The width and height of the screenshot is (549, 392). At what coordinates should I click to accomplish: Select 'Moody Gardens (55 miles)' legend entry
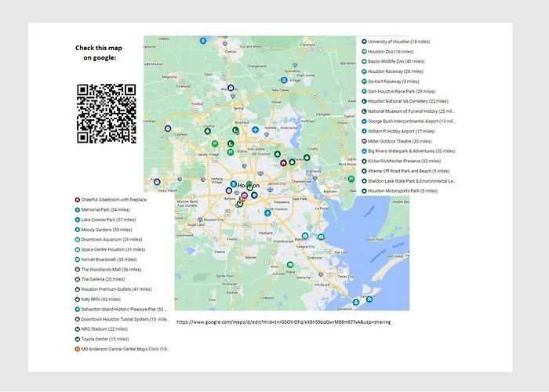coord(107,230)
